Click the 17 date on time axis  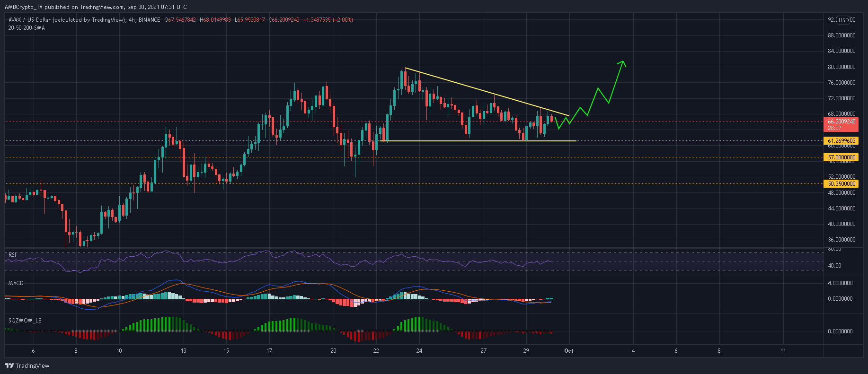tap(269, 351)
